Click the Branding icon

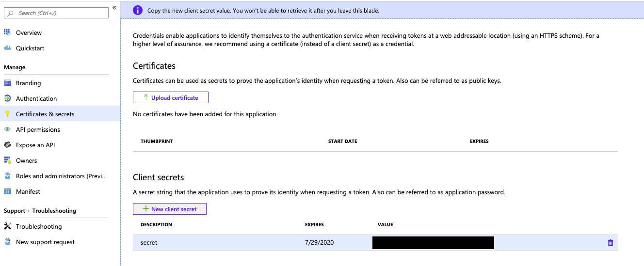[x=7, y=83]
